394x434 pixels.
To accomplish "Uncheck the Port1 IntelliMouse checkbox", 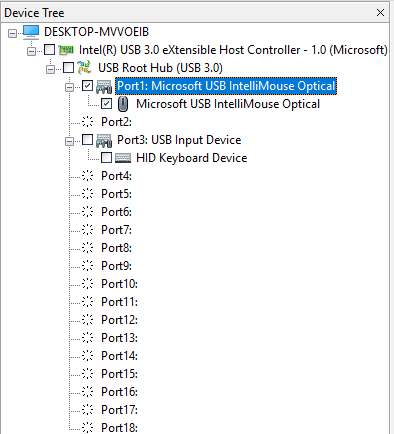I will [x=87, y=86].
